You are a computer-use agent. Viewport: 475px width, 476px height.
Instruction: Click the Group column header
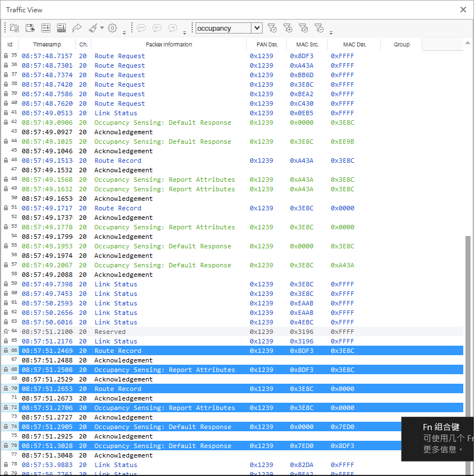[402, 44]
